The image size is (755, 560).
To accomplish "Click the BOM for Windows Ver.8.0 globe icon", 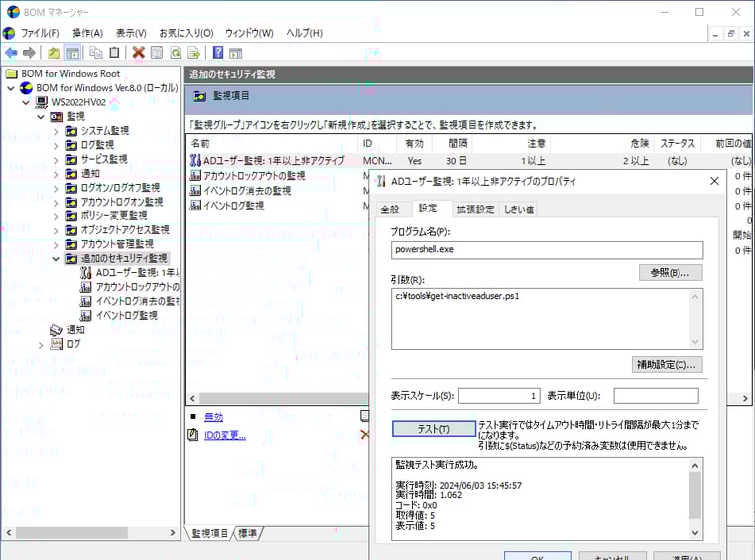I will 26,88.
